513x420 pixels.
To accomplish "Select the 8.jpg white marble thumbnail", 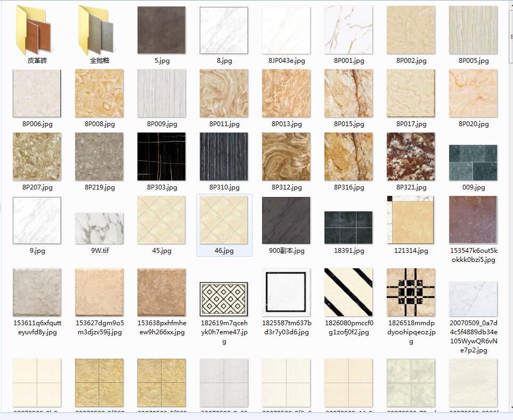I will pos(224,30).
